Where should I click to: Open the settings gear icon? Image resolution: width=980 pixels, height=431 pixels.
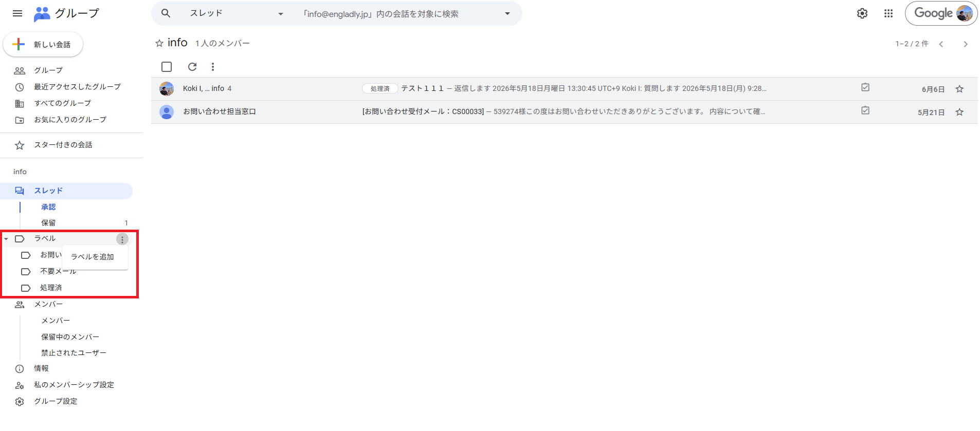point(862,13)
